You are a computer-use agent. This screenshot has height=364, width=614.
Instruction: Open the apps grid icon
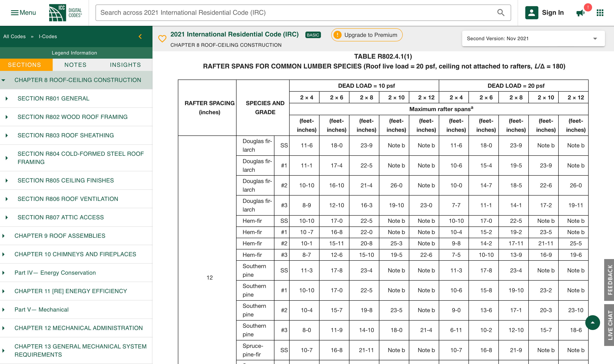tap(600, 13)
